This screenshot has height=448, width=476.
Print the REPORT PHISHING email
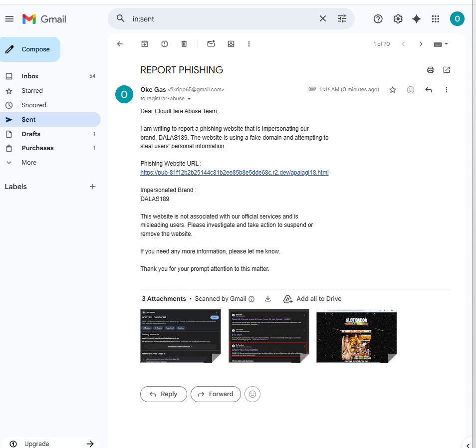pos(431,70)
